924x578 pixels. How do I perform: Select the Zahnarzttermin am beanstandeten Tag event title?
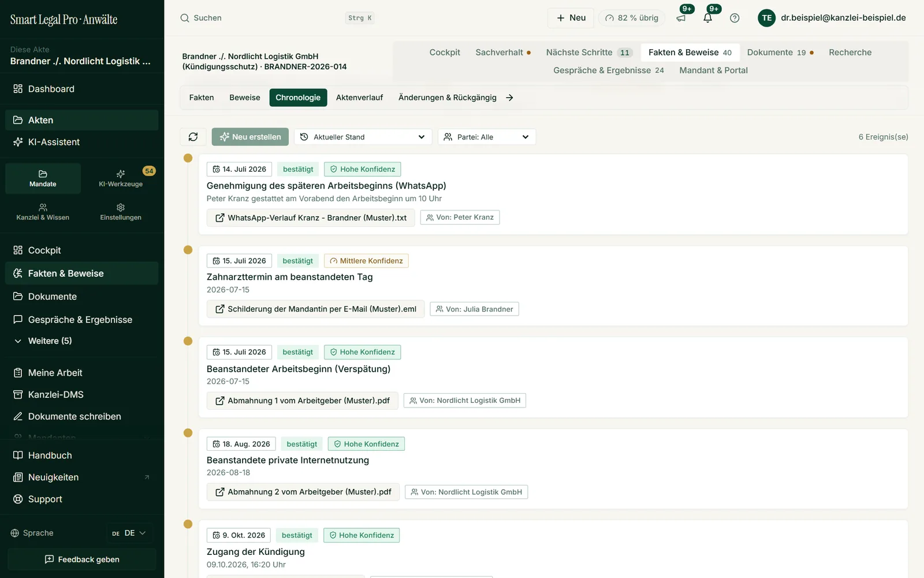pyautogui.click(x=290, y=277)
